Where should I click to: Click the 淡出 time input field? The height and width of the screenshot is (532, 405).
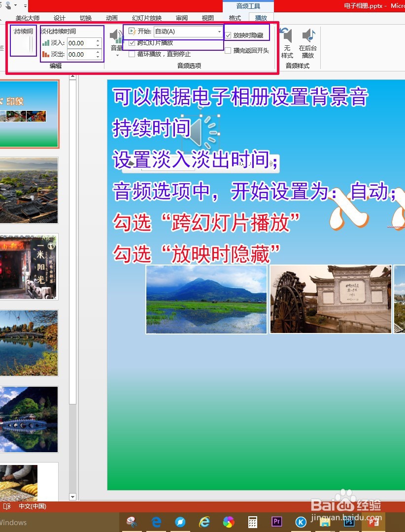coord(81,54)
